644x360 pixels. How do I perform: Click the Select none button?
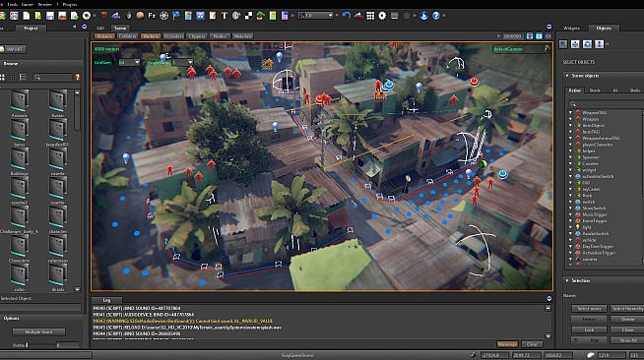(x=589, y=308)
